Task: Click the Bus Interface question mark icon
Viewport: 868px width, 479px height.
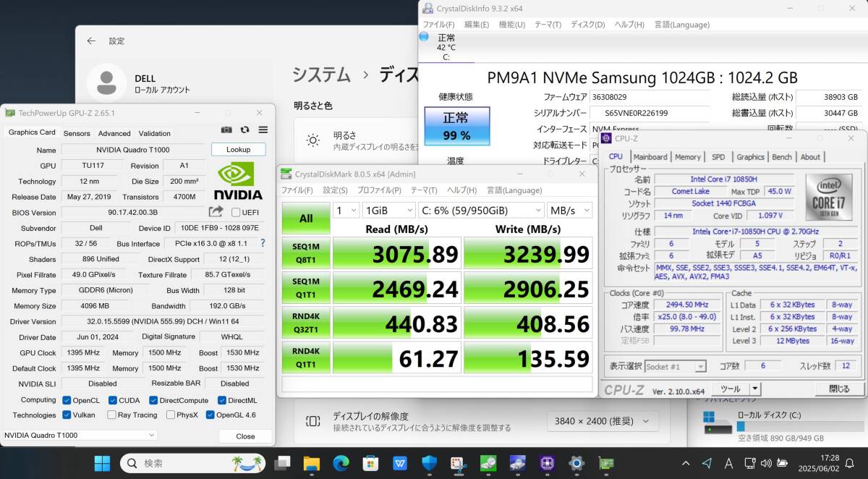Action: (x=263, y=244)
